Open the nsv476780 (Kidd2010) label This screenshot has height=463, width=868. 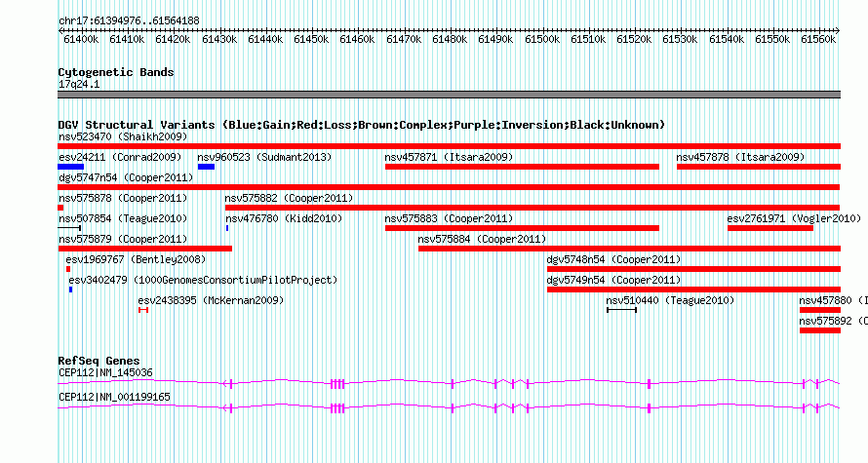(x=284, y=218)
